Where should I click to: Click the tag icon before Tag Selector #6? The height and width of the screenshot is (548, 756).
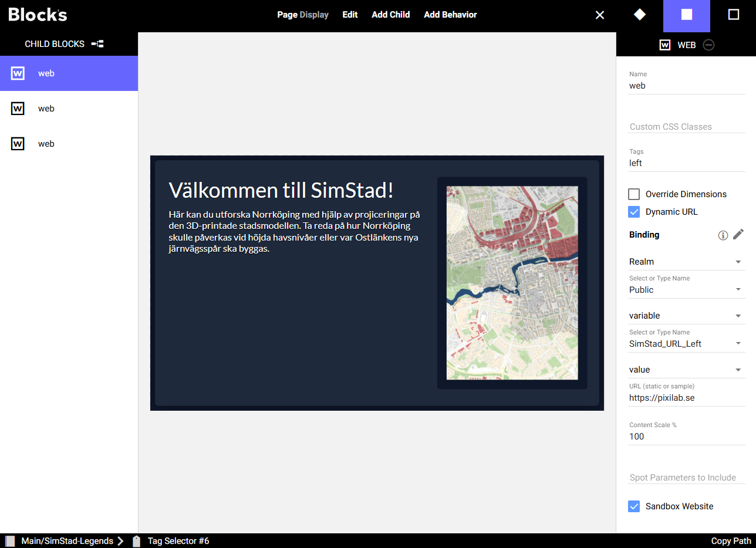pyautogui.click(x=137, y=541)
